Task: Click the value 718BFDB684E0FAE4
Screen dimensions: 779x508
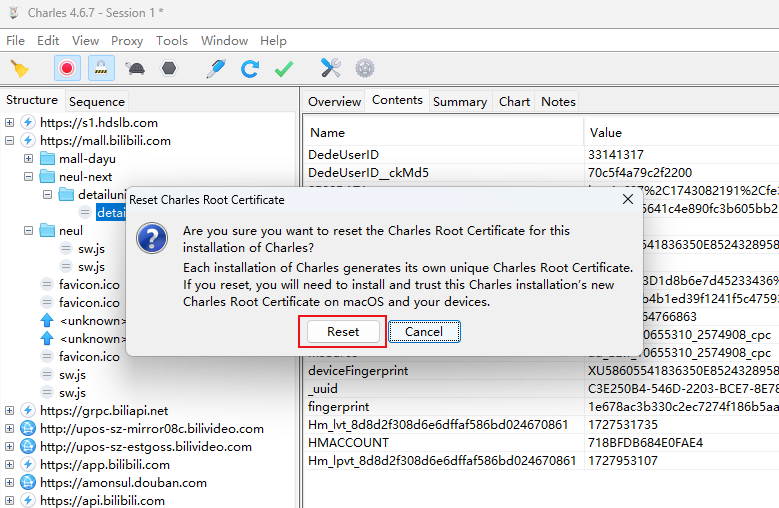Action: click(645, 442)
